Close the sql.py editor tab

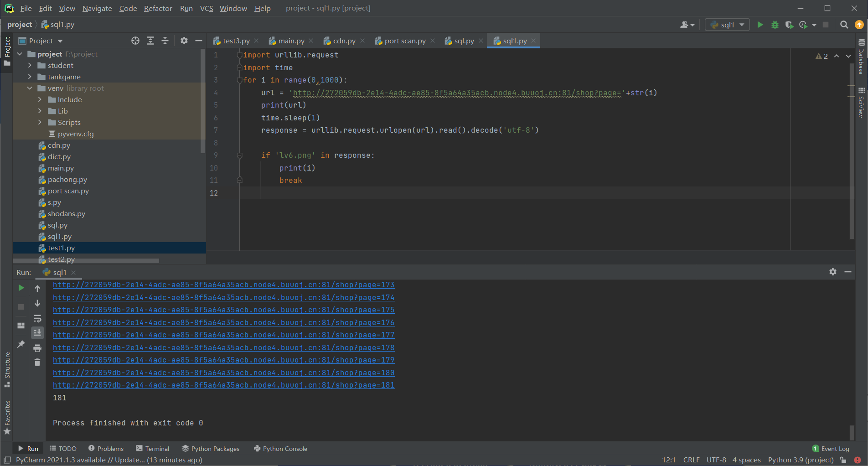[x=481, y=41]
